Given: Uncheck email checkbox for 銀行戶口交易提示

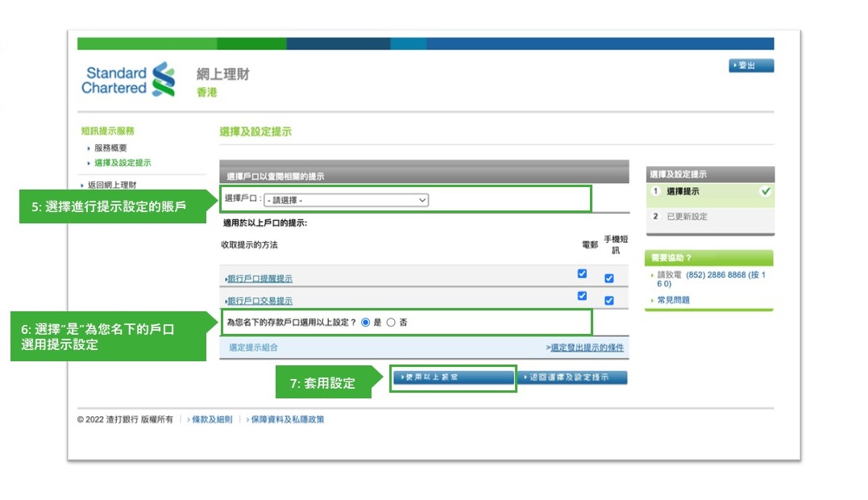Looking at the screenshot, I should point(582,296).
